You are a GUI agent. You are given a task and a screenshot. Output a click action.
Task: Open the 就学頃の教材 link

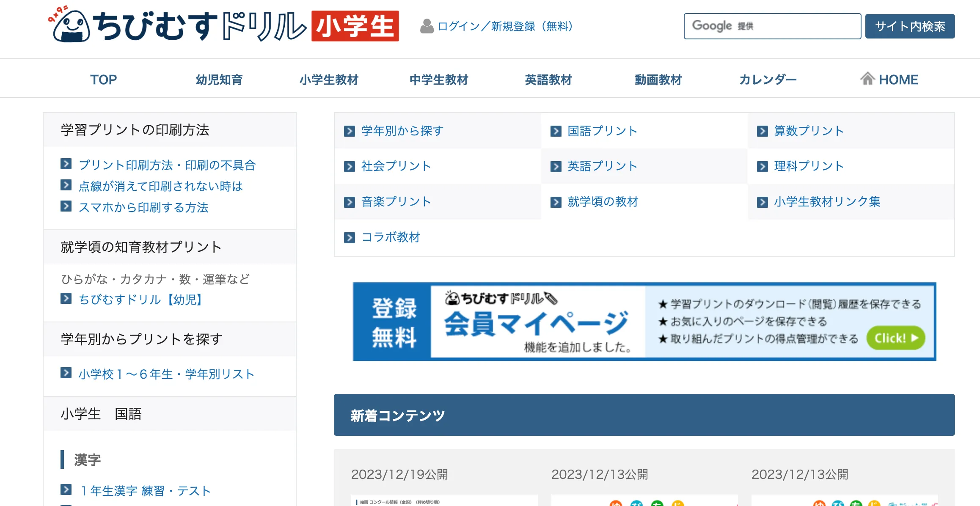tap(603, 202)
